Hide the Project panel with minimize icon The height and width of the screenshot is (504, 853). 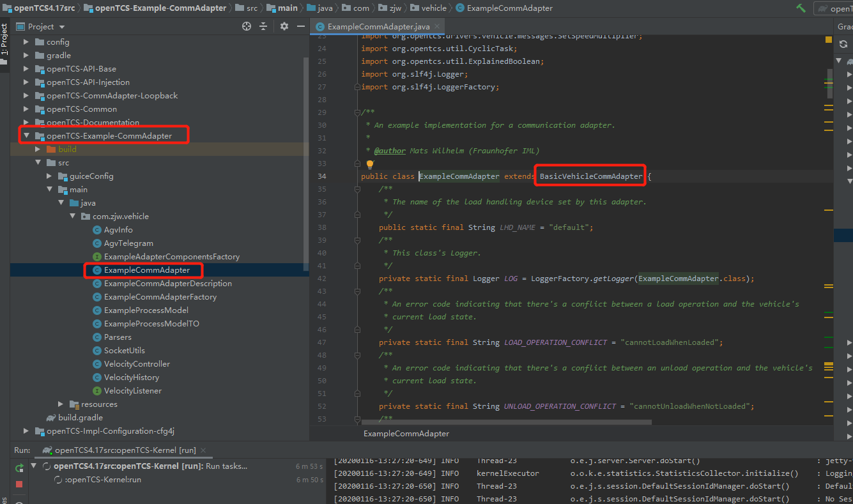click(x=301, y=26)
